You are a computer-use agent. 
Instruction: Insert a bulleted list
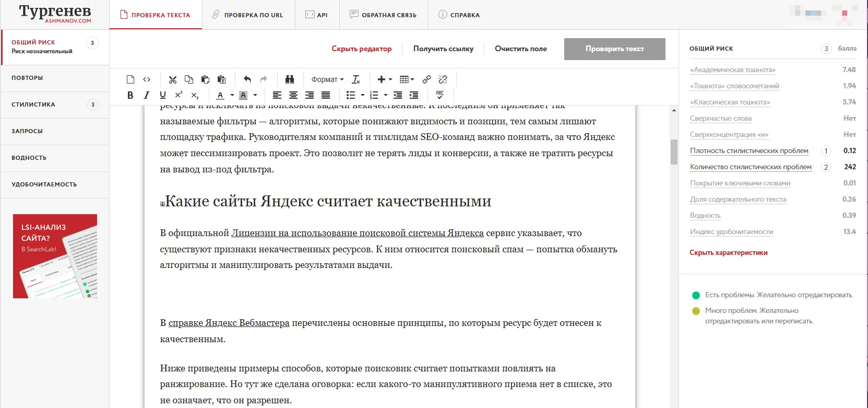click(351, 95)
